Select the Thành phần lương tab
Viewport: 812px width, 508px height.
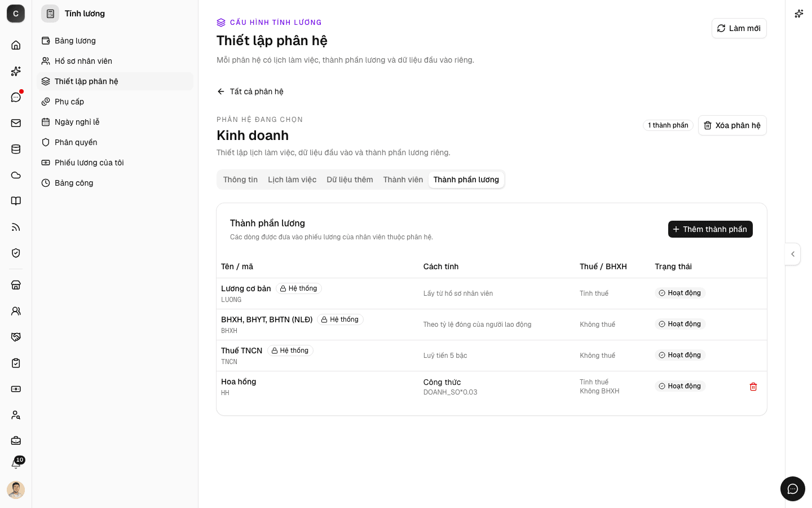(x=466, y=179)
